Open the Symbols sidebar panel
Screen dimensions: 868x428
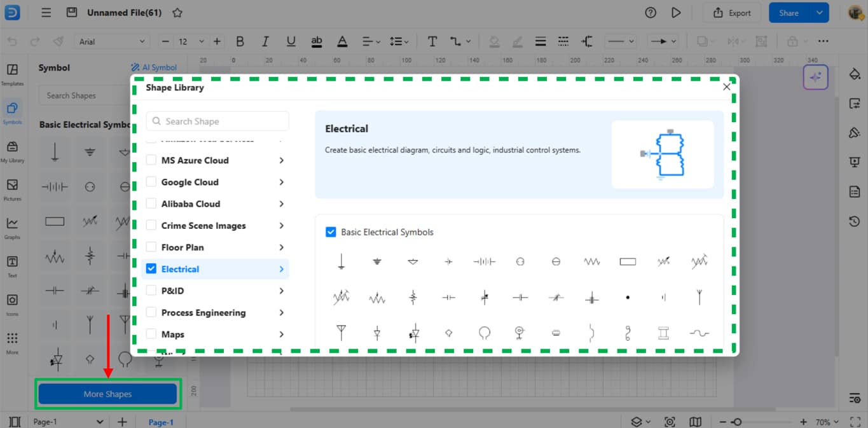point(12,113)
